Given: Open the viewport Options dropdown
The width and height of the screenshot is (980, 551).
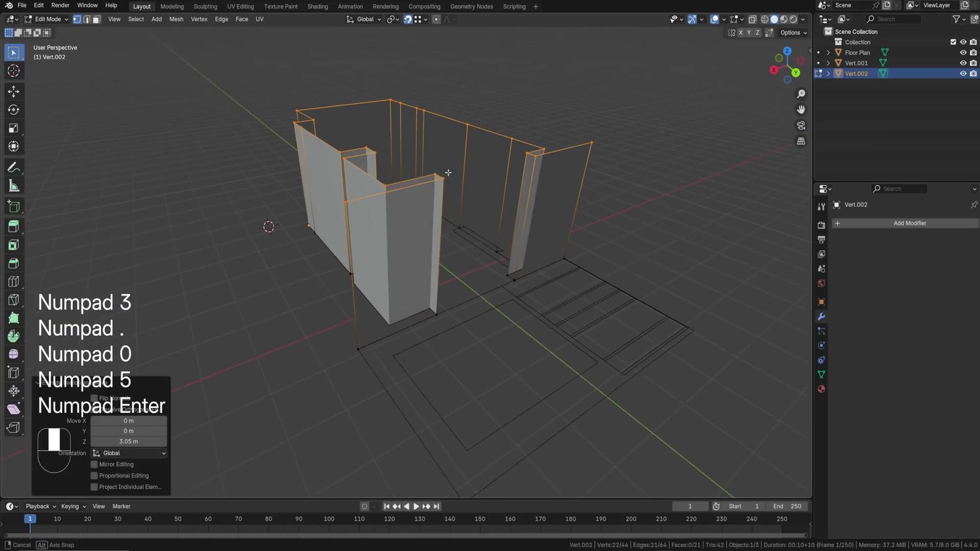Looking at the screenshot, I should (793, 33).
